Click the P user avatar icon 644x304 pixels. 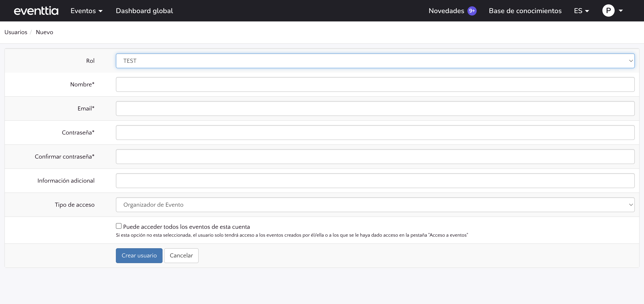click(x=608, y=11)
